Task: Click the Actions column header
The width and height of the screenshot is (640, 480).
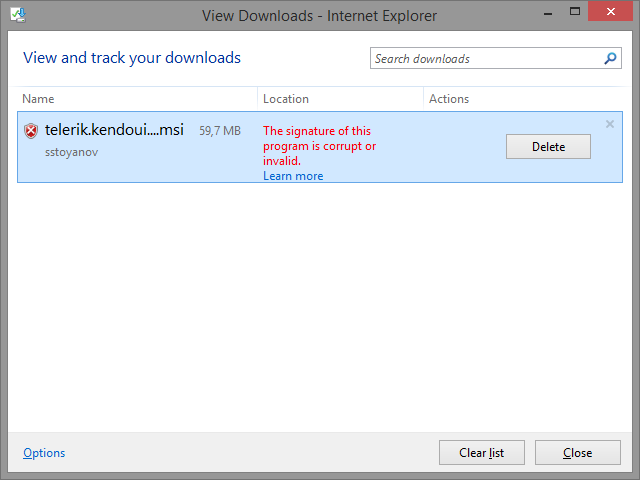Action: point(449,99)
